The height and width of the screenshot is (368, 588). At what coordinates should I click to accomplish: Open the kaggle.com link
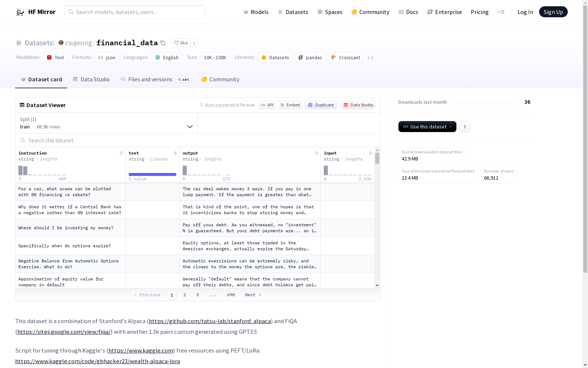pyautogui.click(x=141, y=351)
